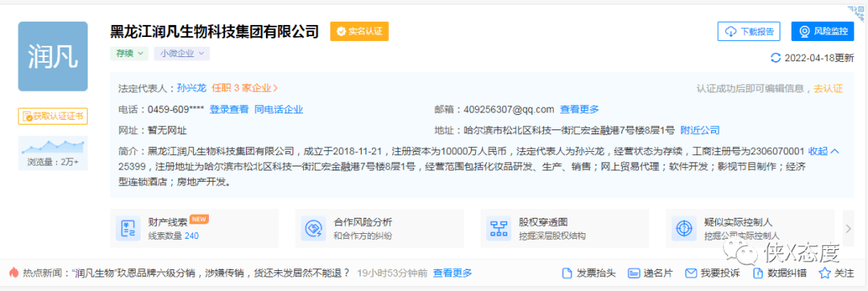Click 我要投诉 complaint button
This screenshot has height=291, width=868.
coord(713,273)
